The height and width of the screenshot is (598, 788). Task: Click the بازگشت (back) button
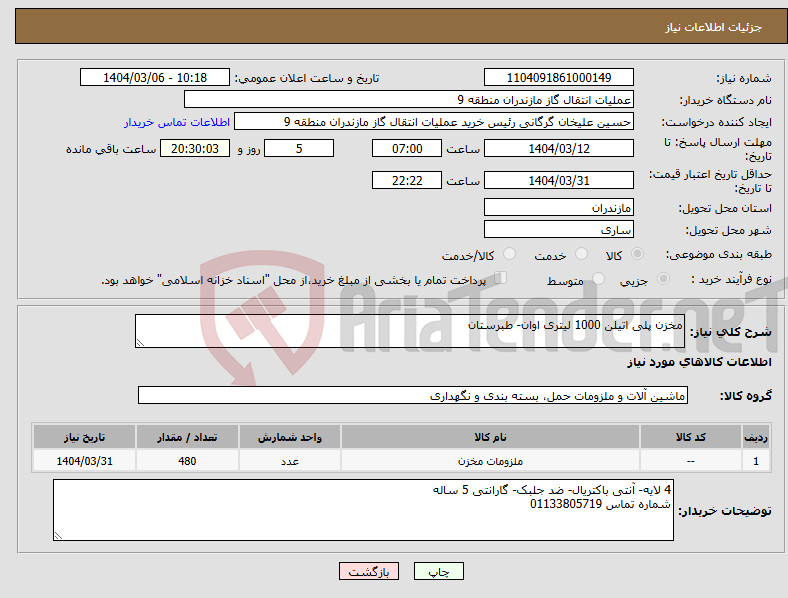coord(369,571)
